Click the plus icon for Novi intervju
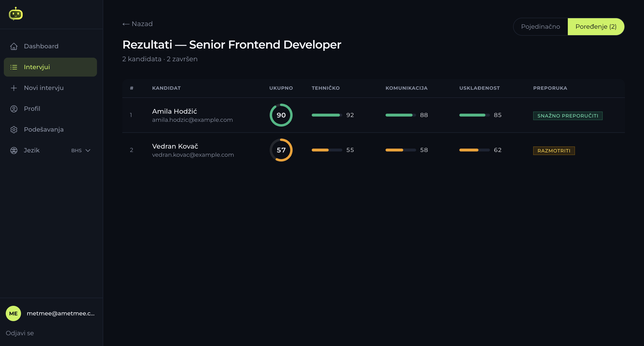Image resolution: width=644 pixels, height=346 pixels. (x=14, y=88)
